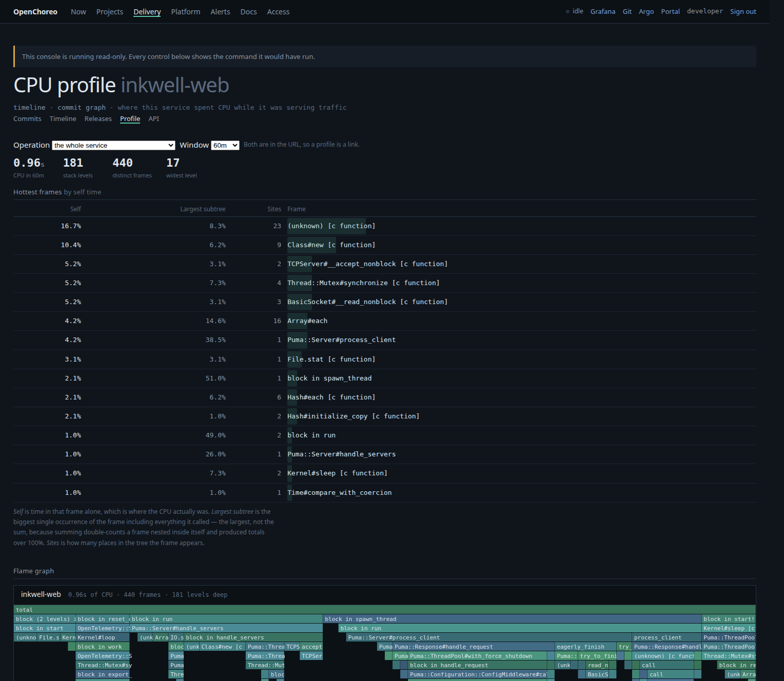
Task: Click the Hash#each [c function] frame
Action: 331,397
